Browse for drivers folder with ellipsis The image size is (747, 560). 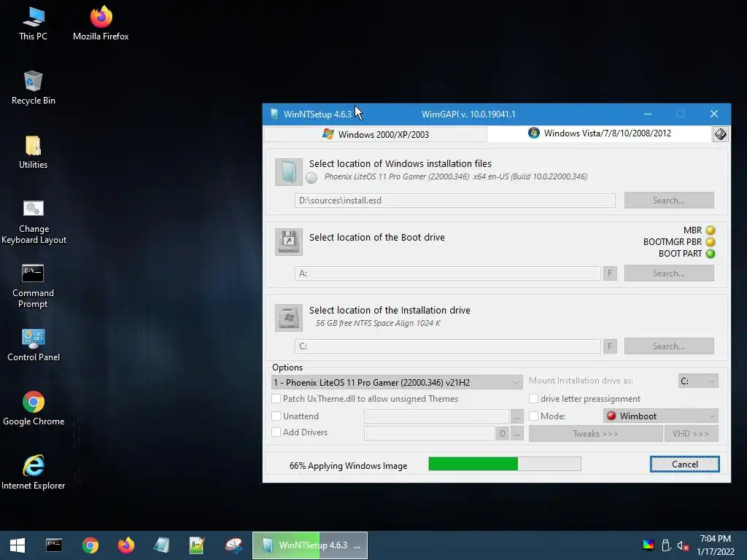coord(516,433)
